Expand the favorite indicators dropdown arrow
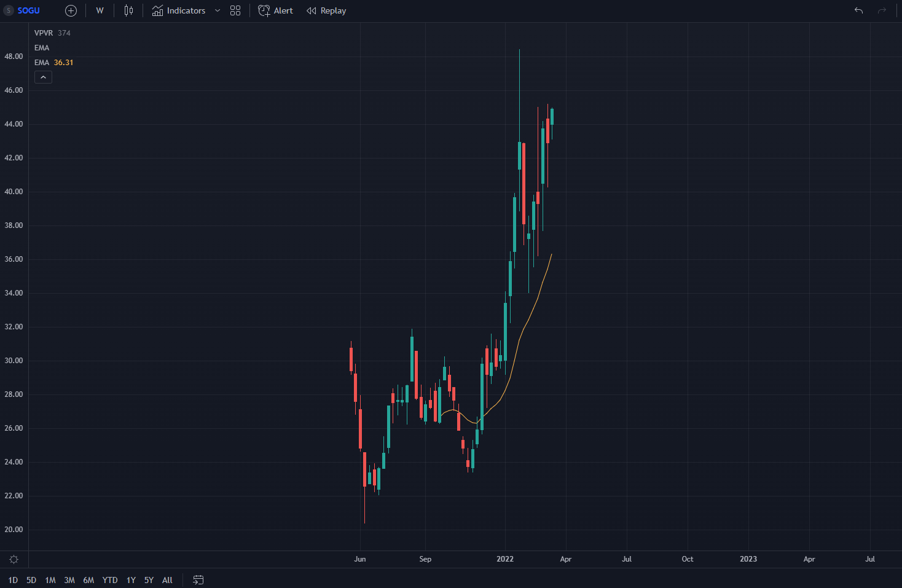Image resolution: width=902 pixels, height=588 pixels. click(x=218, y=10)
